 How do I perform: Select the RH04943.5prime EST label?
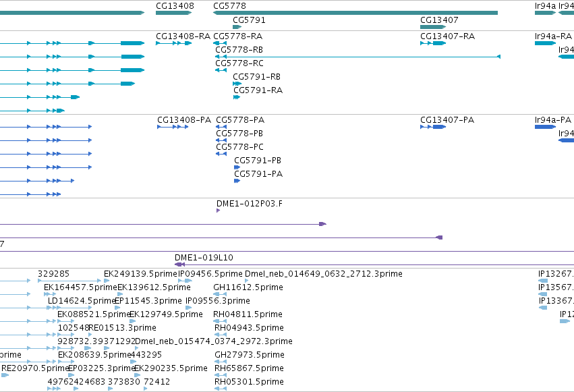249,328
